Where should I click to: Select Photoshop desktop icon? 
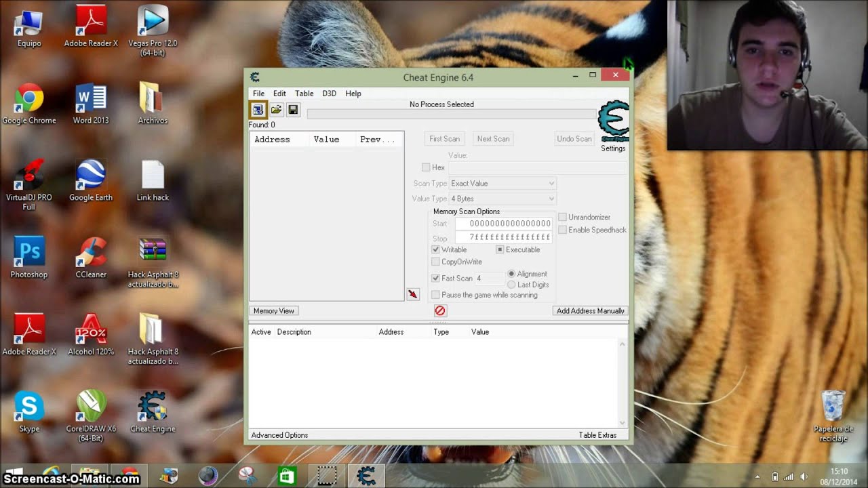tap(29, 259)
